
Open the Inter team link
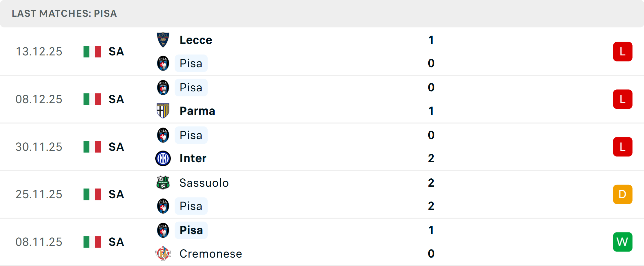[x=193, y=159]
